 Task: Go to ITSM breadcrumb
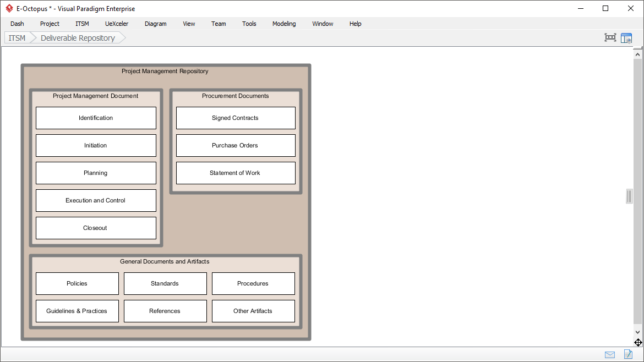tap(17, 38)
